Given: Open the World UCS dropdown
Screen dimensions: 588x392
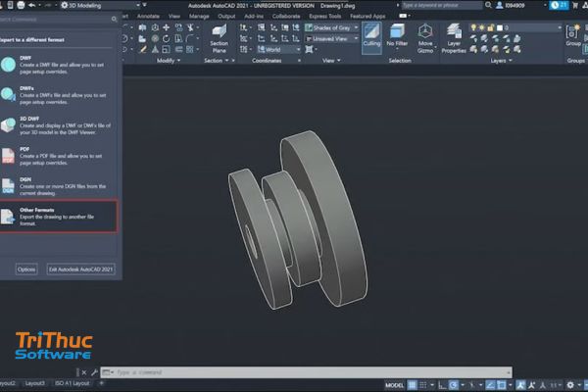Looking at the screenshot, I should pyautogui.click(x=278, y=50).
